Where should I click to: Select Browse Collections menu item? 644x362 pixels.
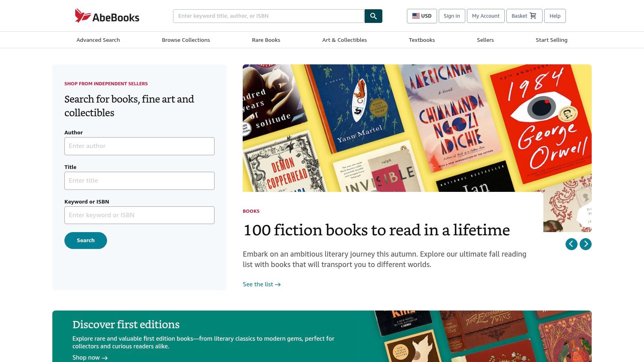pyautogui.click(x=186, y=40)
